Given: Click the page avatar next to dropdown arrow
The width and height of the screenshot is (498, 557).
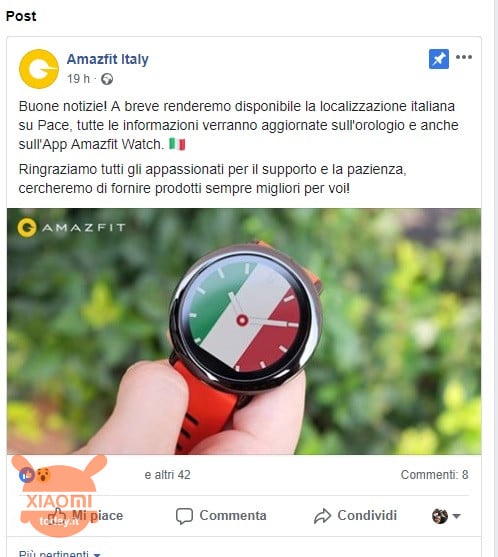Looking at the screenshot, I should pos(440,516).
